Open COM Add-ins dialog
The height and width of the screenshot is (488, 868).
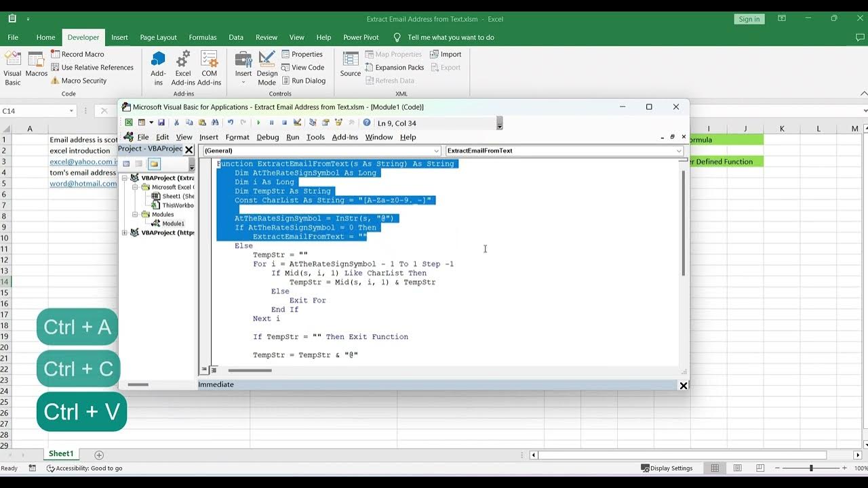point(209,68)
